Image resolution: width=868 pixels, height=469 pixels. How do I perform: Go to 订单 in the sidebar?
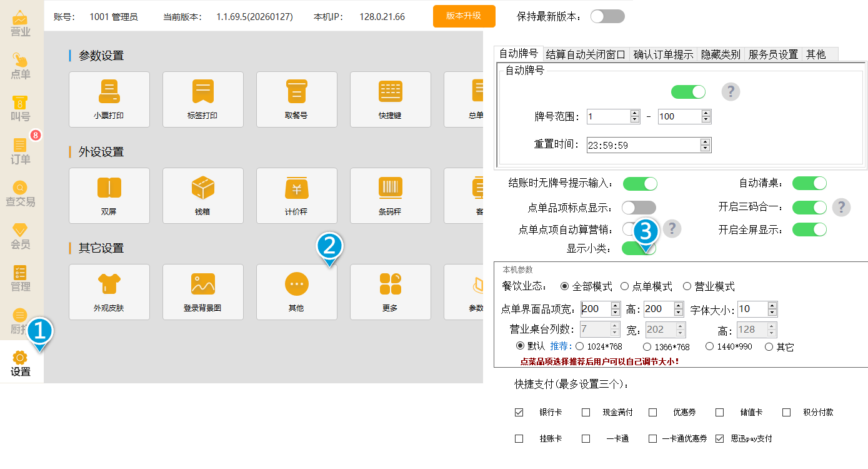[21, 152]
